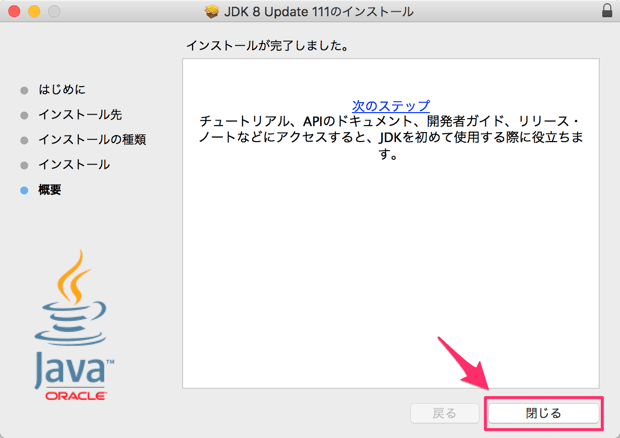Viewport: 620px width, 438px height.
Task: Click the JDK 8 Update 111のインストール window title
Action: 319,11
